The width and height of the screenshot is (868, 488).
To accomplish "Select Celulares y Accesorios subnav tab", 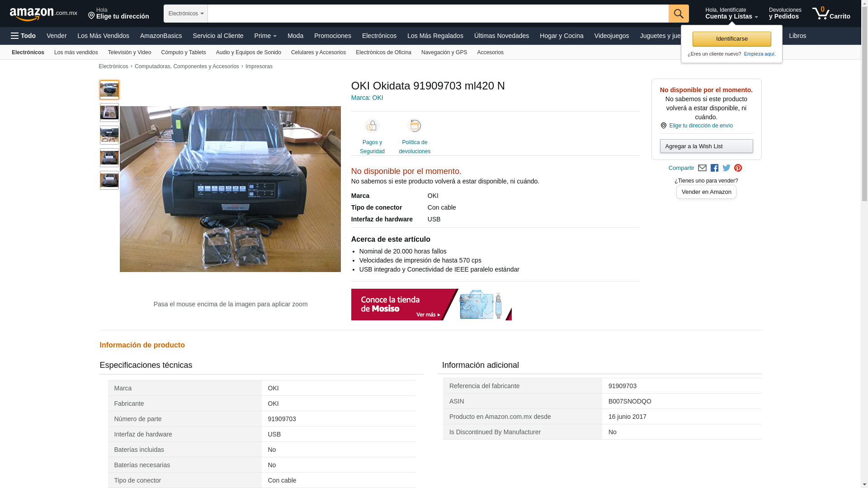I will [318, 52].
